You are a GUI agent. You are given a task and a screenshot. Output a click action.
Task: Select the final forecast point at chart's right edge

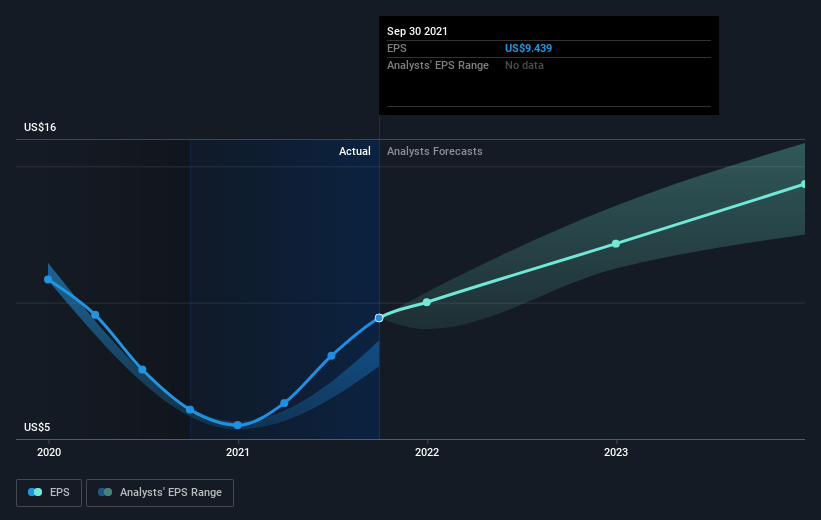click(x=803, y=184)
